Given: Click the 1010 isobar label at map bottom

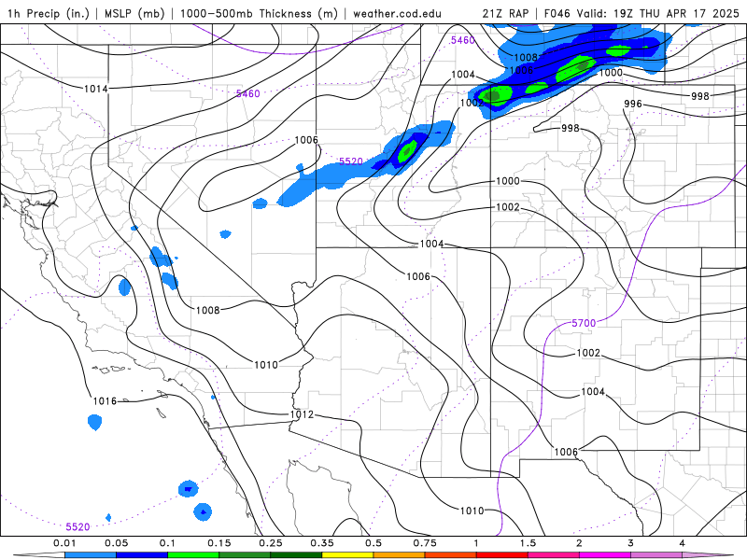Looking at the screenshot, I should tap(472, 511).
